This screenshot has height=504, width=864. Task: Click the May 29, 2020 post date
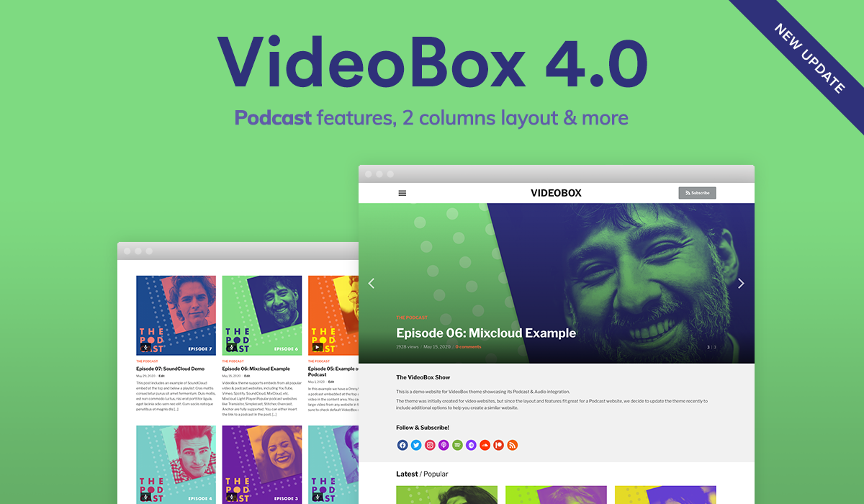(145, 376)
